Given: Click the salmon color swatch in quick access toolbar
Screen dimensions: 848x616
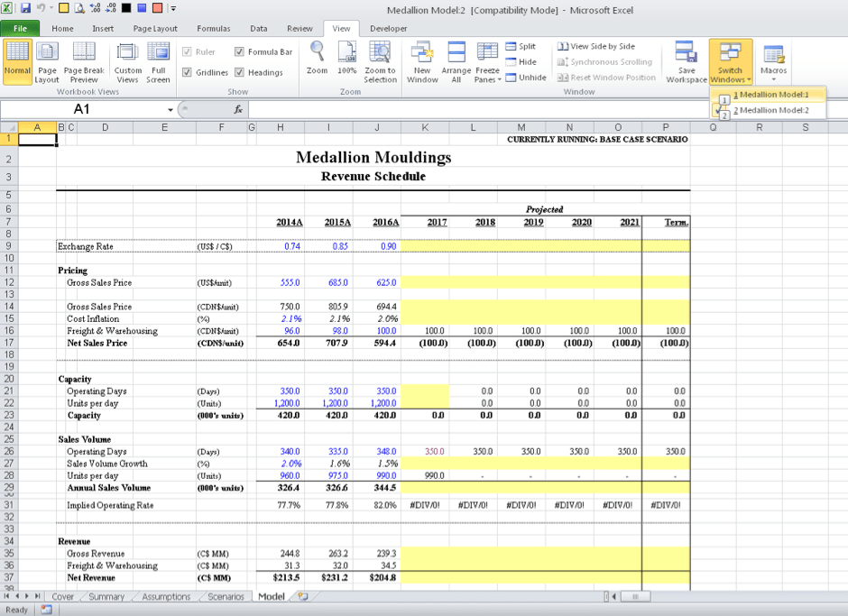Looking at the screenshot, I should click(x=157, y=8).
